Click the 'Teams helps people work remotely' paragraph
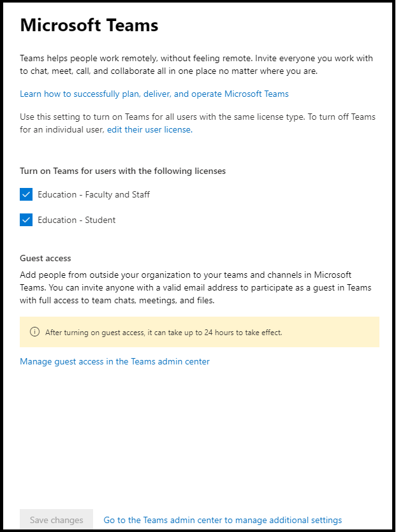The image size is (396, 532). 196,65
